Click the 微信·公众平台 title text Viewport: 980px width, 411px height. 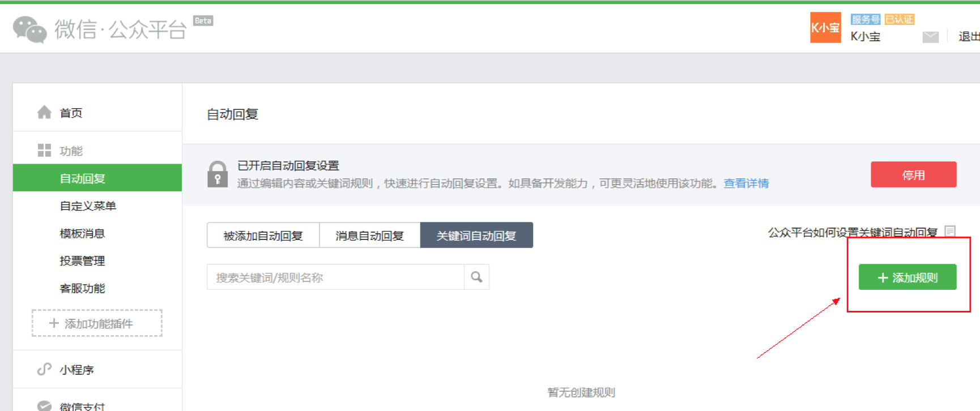coord(121,29)
